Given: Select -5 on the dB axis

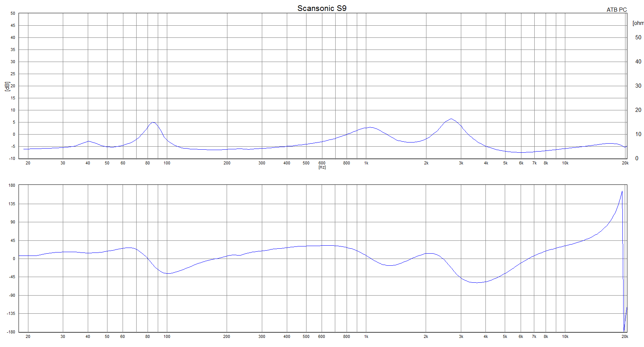Looking at the screenshot, I should (x=13, y=147).
